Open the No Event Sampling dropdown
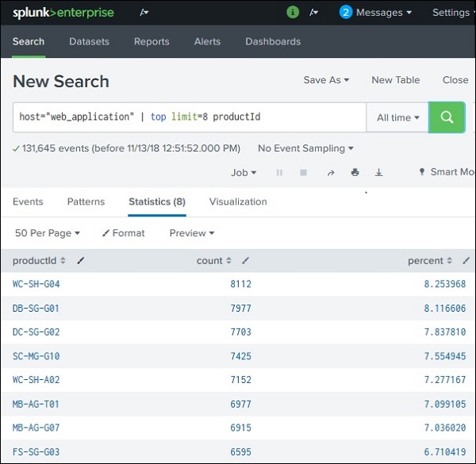Image resolution: width=476 pixels, height=464 pixels. 305,148
